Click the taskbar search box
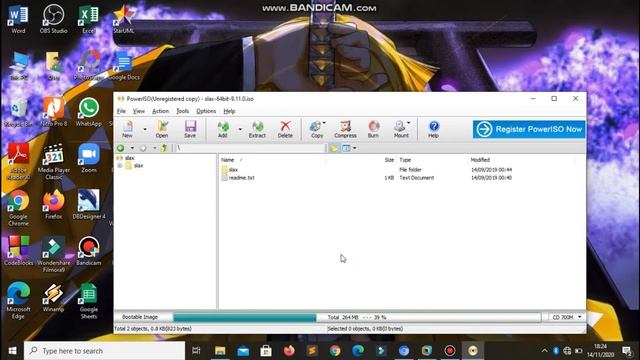The image size is (640, 360). pos(105,351)
